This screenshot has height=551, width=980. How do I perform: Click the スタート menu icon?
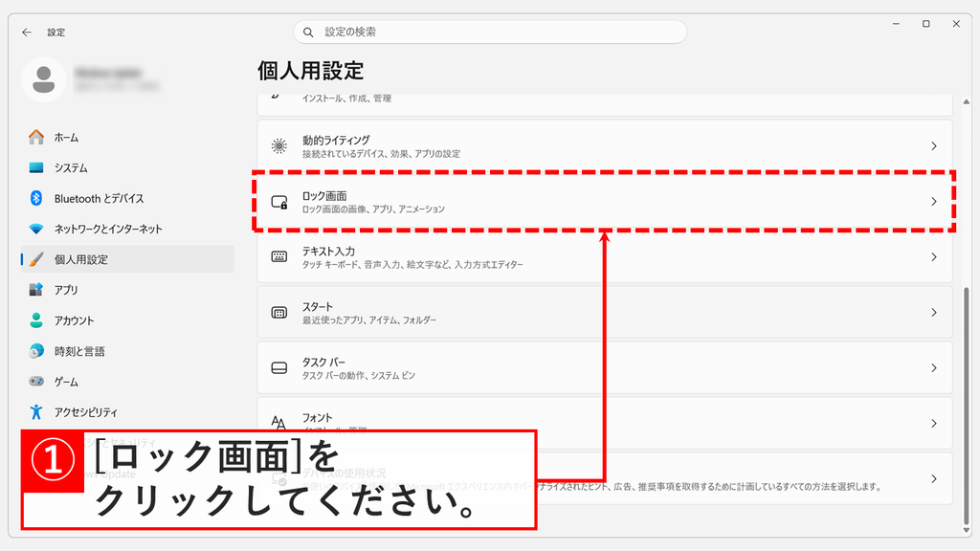tap(279, 313)
